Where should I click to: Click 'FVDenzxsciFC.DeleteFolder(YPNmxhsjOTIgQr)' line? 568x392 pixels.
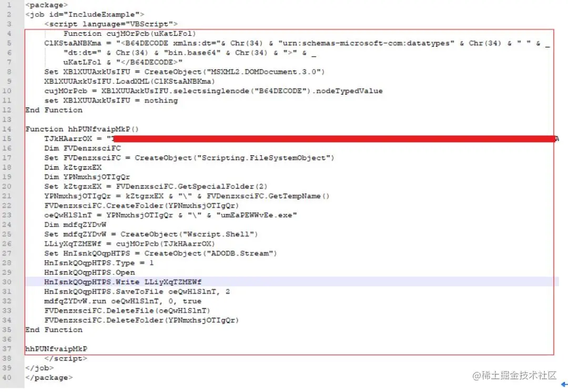[141, 320]
